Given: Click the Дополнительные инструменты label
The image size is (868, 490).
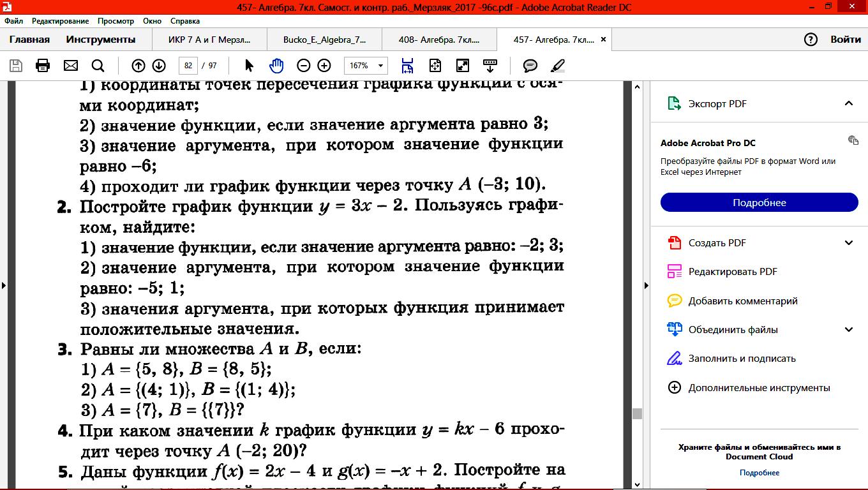Looking at the screenshot, I should coord(759,387).
